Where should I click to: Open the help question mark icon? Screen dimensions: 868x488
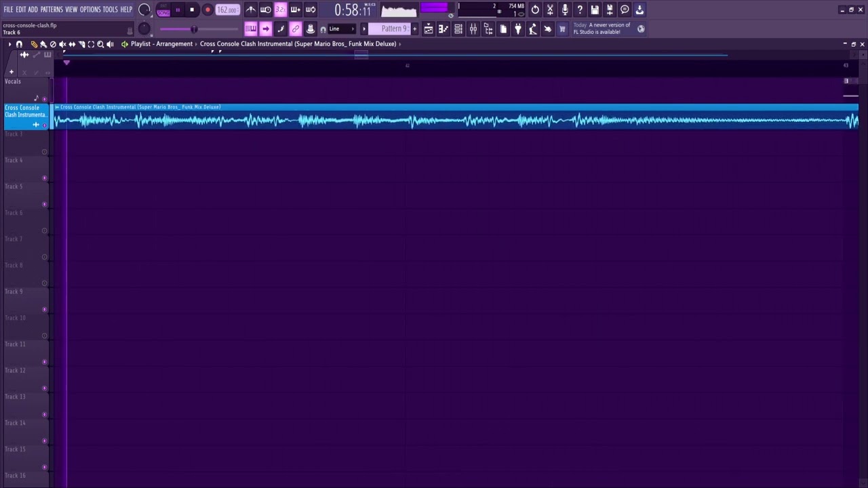[x=580, y=9]
